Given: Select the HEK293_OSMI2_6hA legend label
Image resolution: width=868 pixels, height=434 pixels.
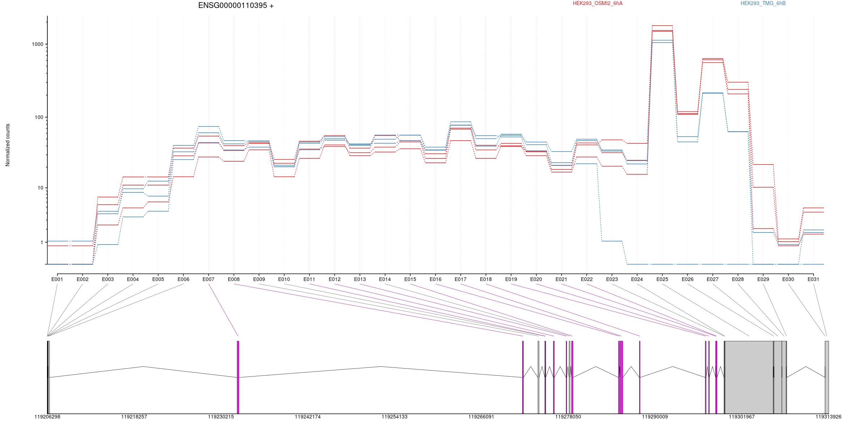Looking at the screenshot, I should click(x=597, y=3).
